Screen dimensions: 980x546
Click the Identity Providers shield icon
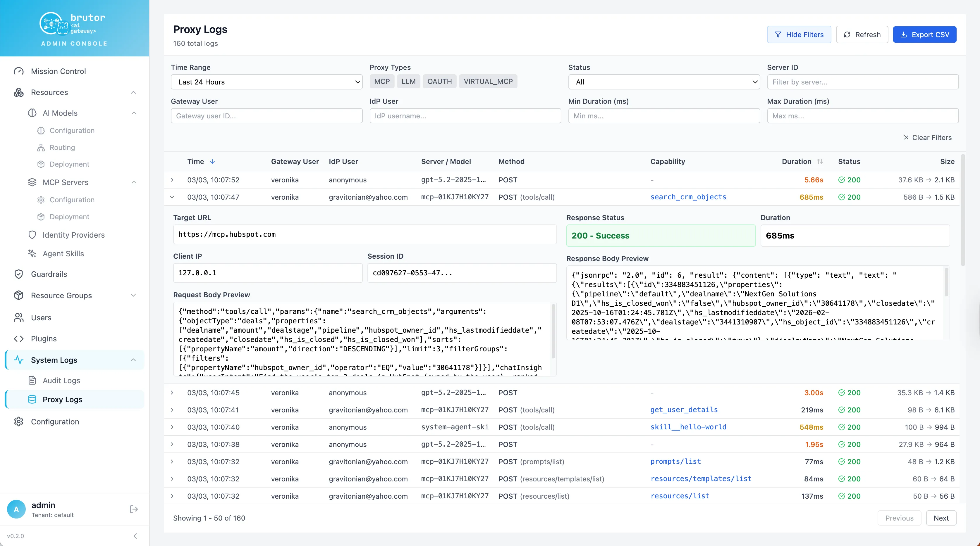point(32,235)
